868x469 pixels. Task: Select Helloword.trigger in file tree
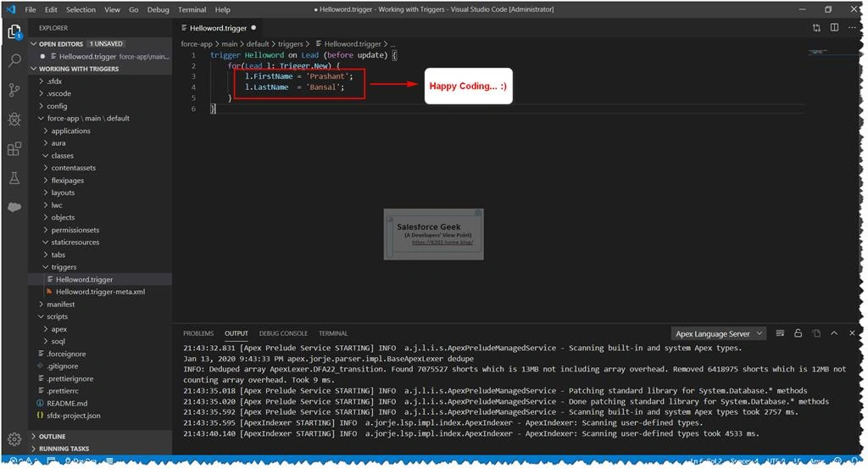pyautogui.click(x=100, y=280)
